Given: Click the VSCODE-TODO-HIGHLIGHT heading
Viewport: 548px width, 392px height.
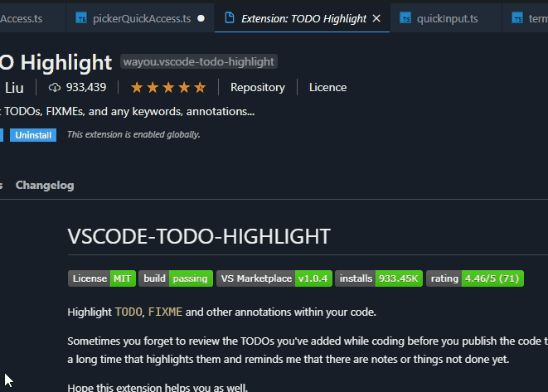Looking at the screenshot, I should click(x=199, y=236).
